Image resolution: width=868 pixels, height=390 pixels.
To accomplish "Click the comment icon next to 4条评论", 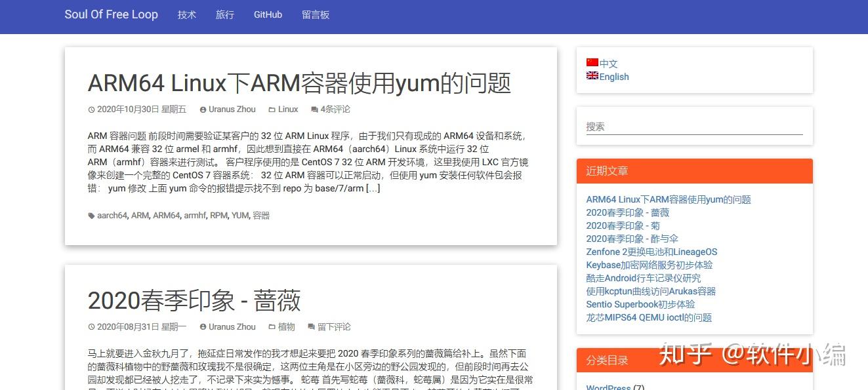I will (x=314, y=109).
